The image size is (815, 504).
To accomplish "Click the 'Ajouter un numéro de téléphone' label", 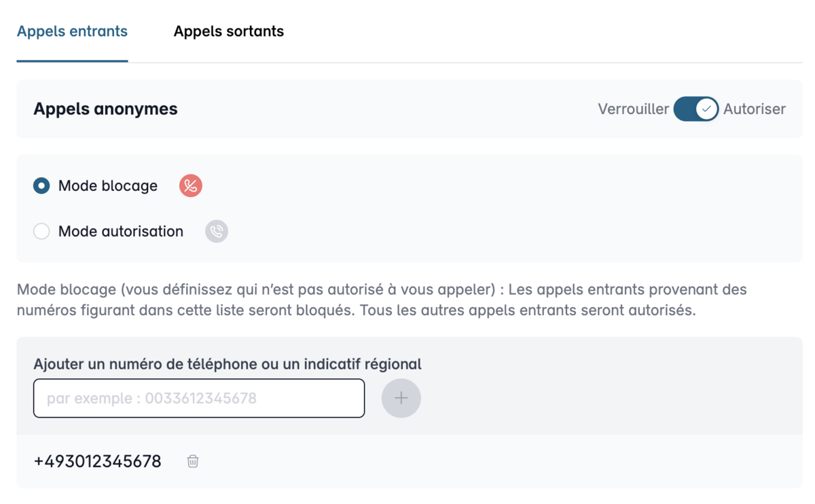I will (228, 364).
